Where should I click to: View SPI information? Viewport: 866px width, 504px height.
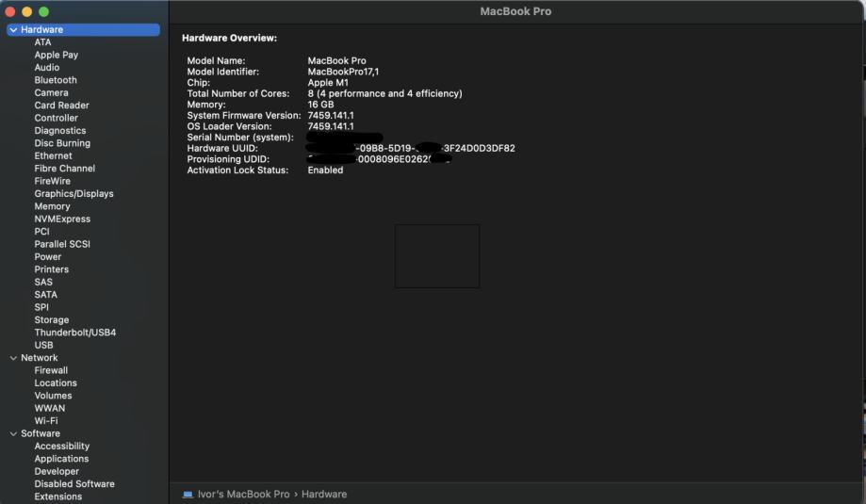pyautogui.click(x=41, y=307)
